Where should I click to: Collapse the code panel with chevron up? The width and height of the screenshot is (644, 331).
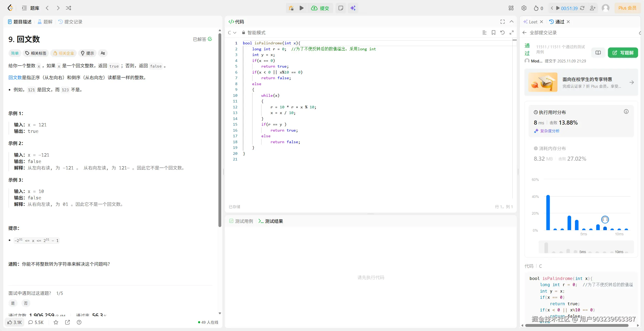(512, 22)
